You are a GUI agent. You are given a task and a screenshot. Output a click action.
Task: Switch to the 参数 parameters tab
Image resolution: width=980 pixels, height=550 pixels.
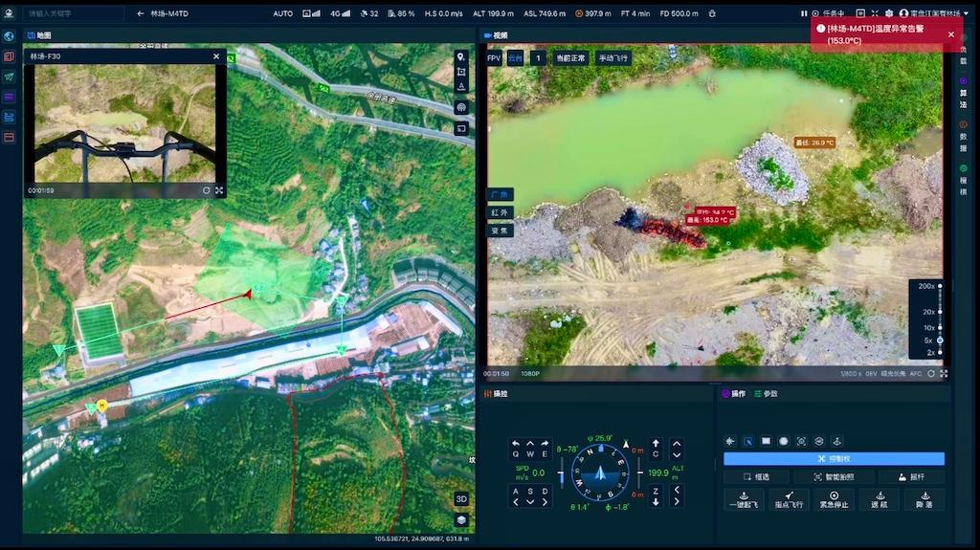point(766,394)
